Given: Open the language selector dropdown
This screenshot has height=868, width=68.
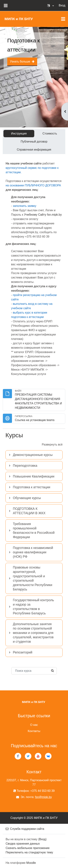Looking at the screenshot, I should click(51, 5).
